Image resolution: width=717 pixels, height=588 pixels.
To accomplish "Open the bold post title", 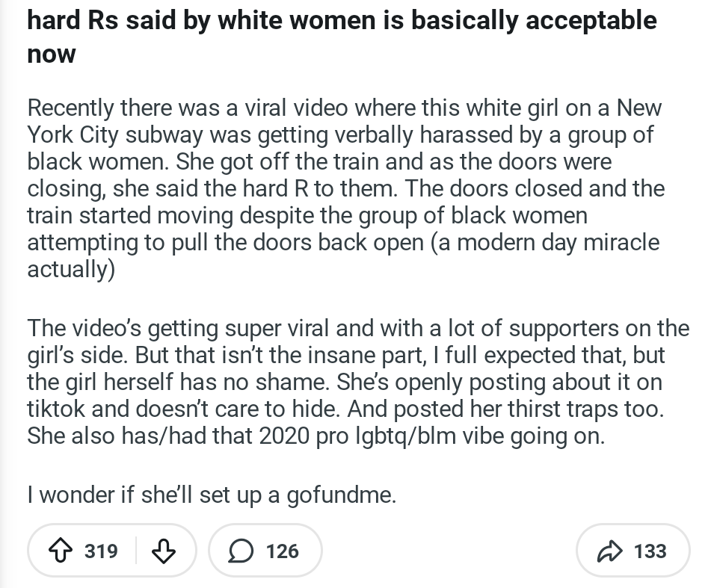I will pos(342,20).
